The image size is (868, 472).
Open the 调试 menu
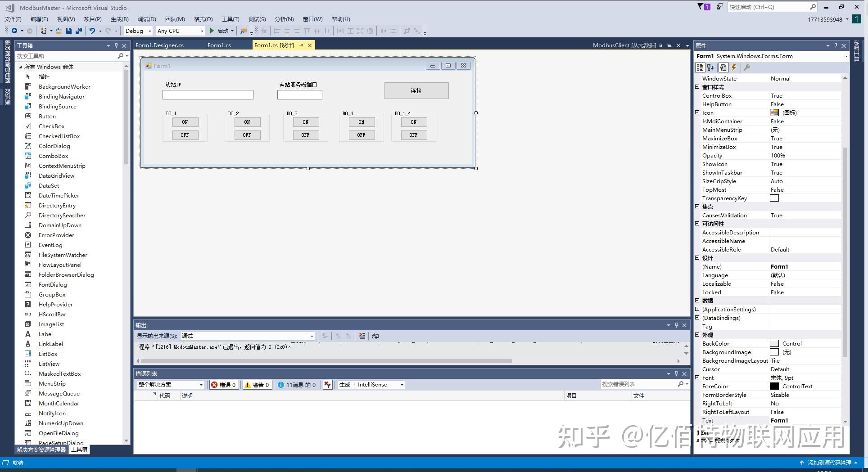click(146, 19)
